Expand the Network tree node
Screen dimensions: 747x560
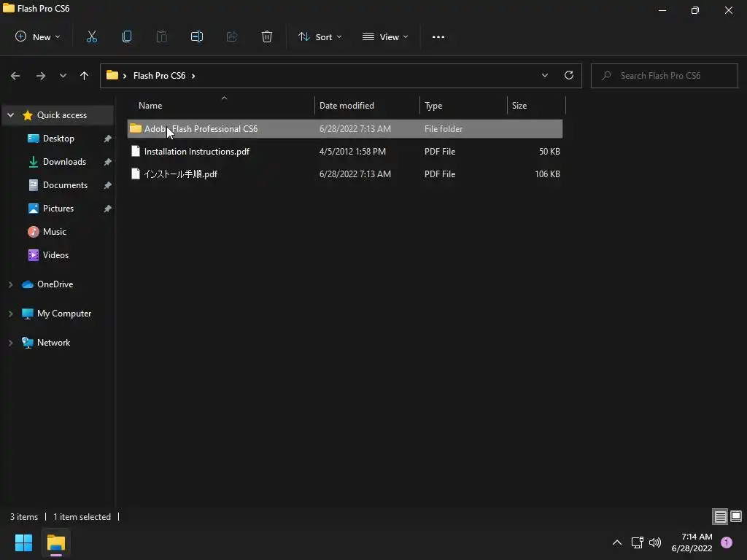coord(10,343)
